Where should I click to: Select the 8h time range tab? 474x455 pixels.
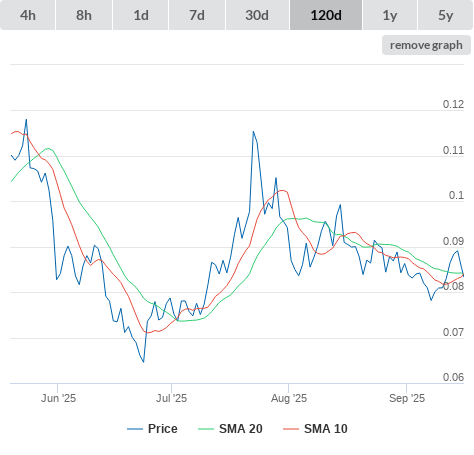(84, 15)
